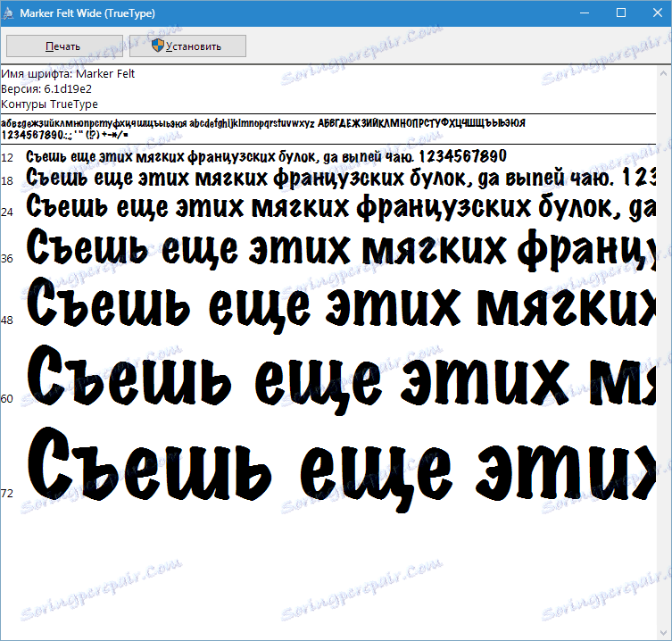Close the Marker Felt Wide window
672x641 pixels.
[x=657, y=12]
